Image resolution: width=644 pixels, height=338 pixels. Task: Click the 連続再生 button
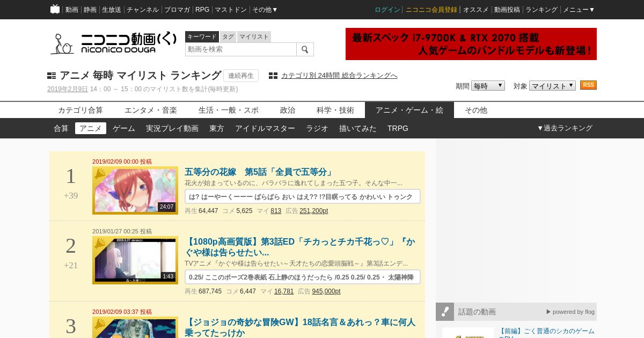coord(241,76)
